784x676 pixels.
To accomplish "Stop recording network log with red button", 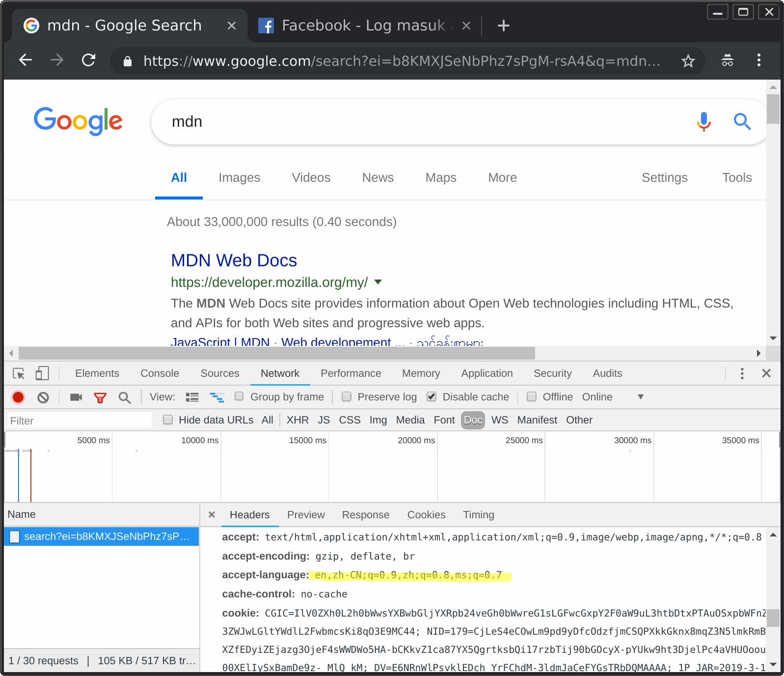I will [x=18, y=397].
